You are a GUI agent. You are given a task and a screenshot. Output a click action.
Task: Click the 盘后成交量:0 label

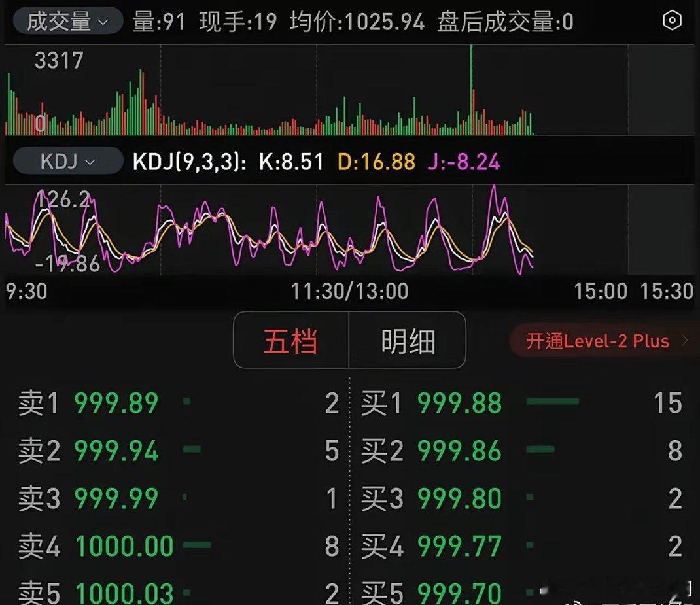(x=505, y=22)
